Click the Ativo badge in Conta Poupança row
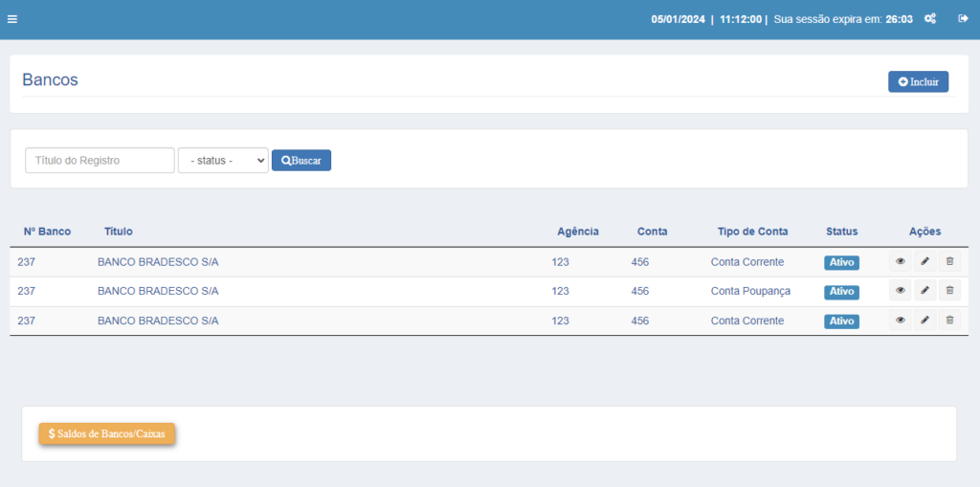The image size is (980, 487). tap(841, 291)
